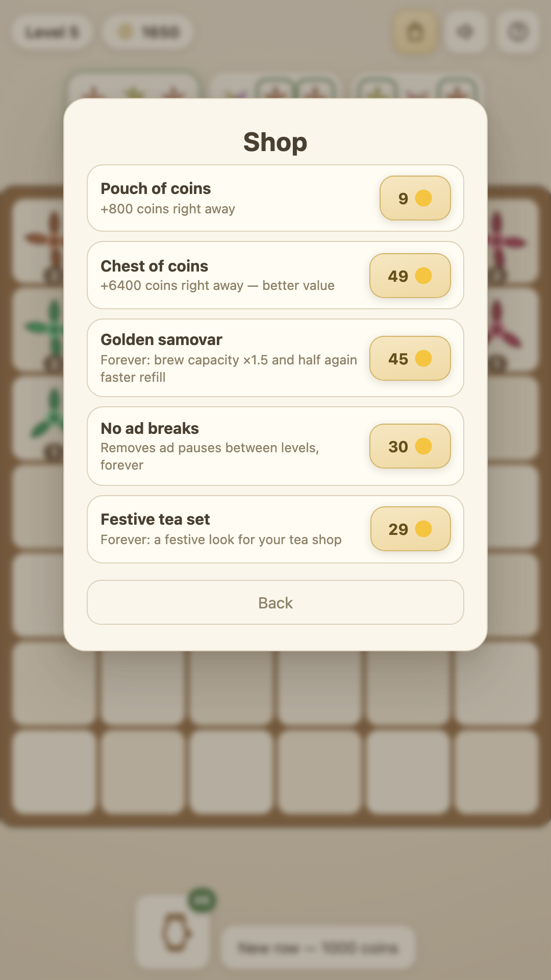Viewport: 551px width, 980px height.
Task: Select the Festive tea set item row
Action: tap(275, 529)
